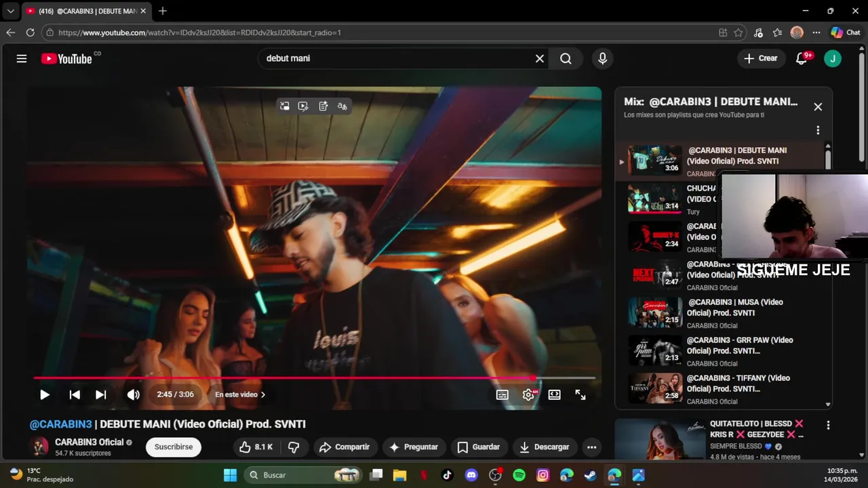Go to YouTube home via logo
868x488 pixels.
65,58
